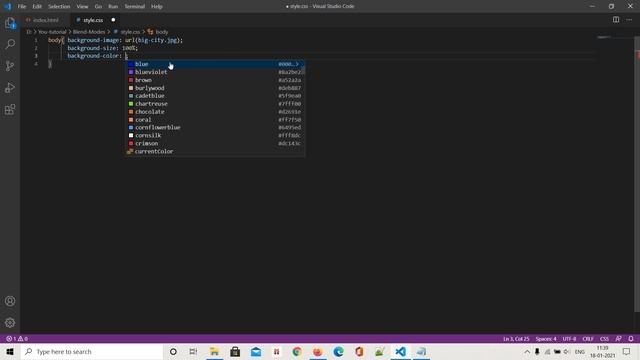
Task: Open the Extensions view
Action: point(10,109)
